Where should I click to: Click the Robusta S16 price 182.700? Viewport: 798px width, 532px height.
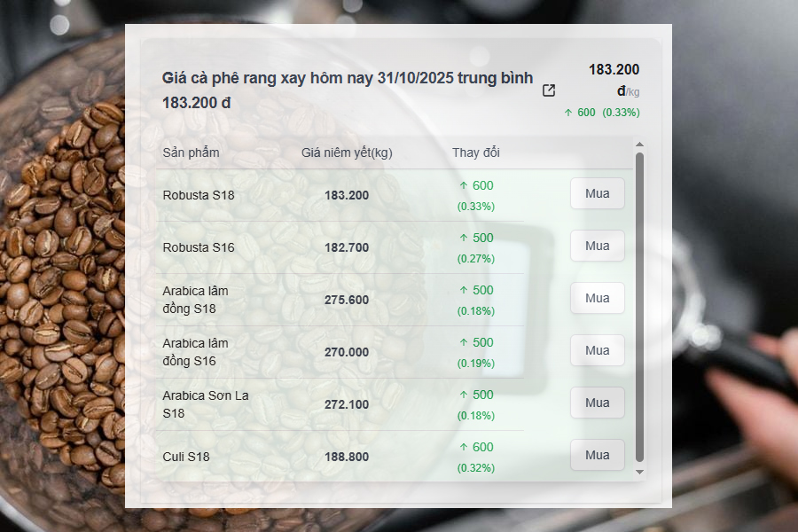pyautogui.click(x=347, y=248)
